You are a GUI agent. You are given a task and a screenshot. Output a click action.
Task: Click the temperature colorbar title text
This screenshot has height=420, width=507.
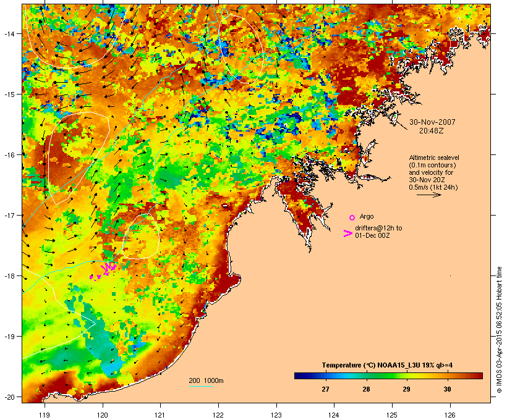coord(387,366)
